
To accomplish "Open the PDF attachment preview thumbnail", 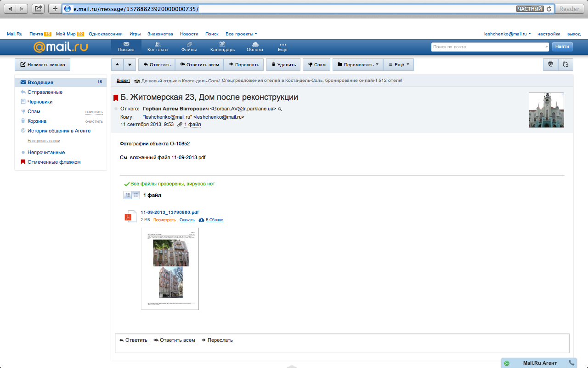I will pos(170,269).
